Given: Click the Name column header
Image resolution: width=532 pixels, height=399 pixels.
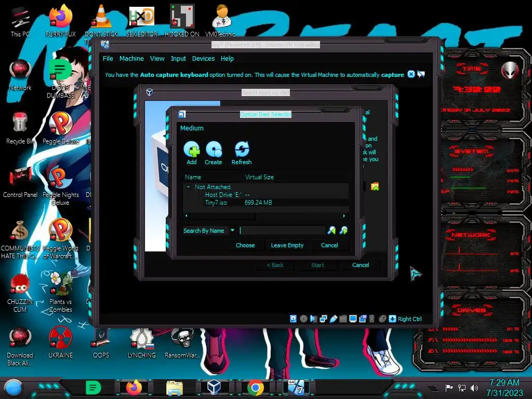Looking at the screenshot, I should pyautogui.click(x=212, y=177).
